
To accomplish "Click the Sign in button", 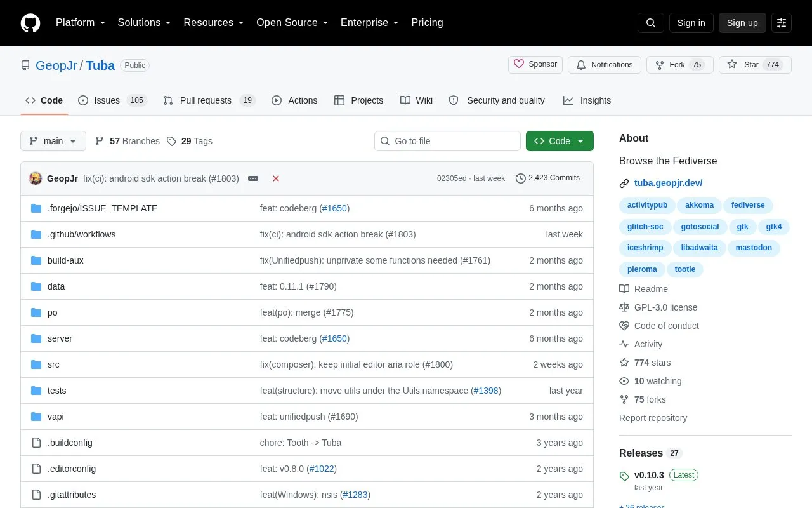I will click(691, 23).
